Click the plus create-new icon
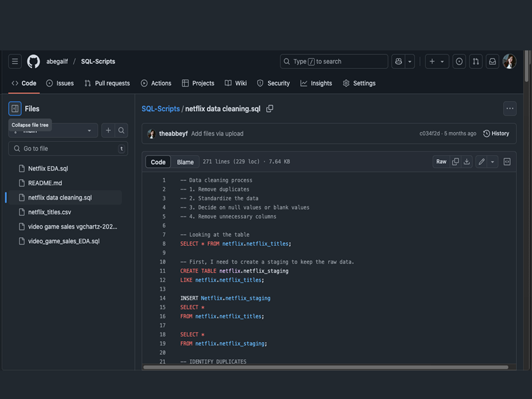The image size is (532, 399). click(x=432, y=61)
